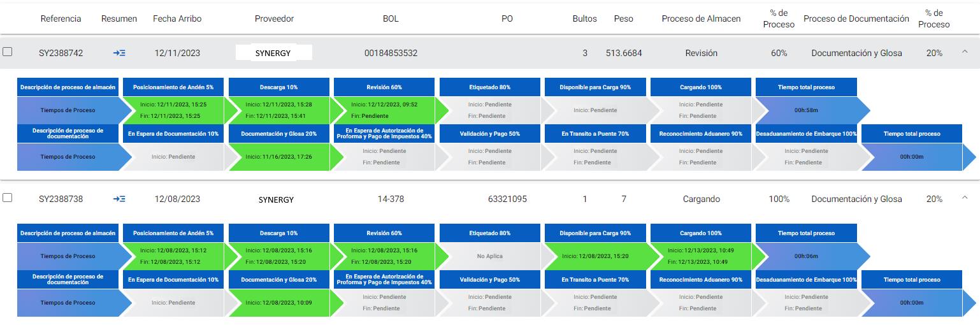Open the summary icon for SY2388742
The height and width of the screenshot is (325, 980).
coord(119,54)
